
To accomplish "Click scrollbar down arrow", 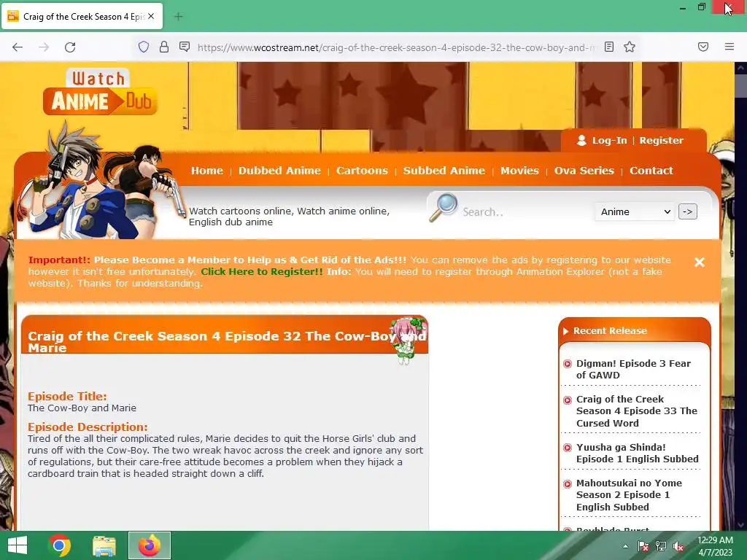I will [x=741, y=525].
